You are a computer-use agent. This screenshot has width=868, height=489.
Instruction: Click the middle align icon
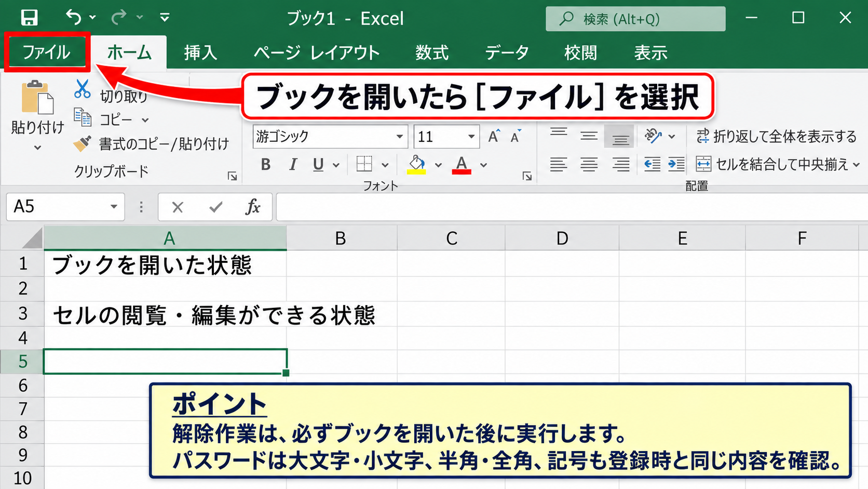click(x=589, y=136)
